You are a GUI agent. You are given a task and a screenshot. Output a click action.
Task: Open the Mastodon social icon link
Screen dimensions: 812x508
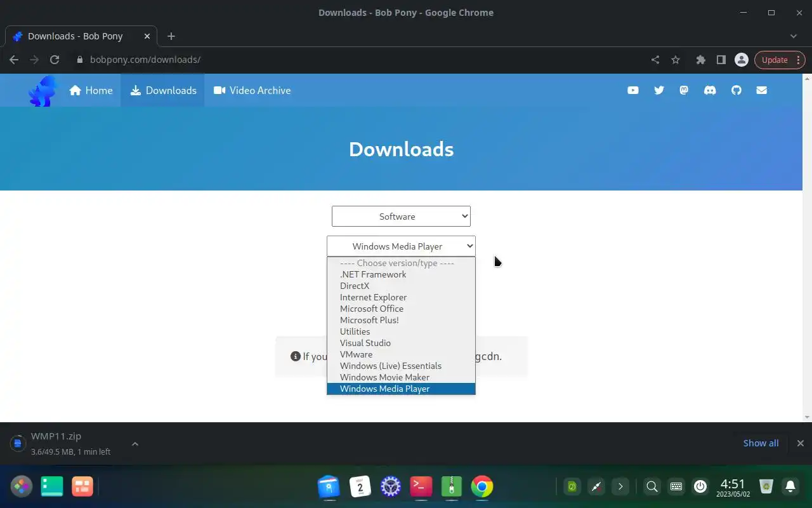click(x=684, y=90)
